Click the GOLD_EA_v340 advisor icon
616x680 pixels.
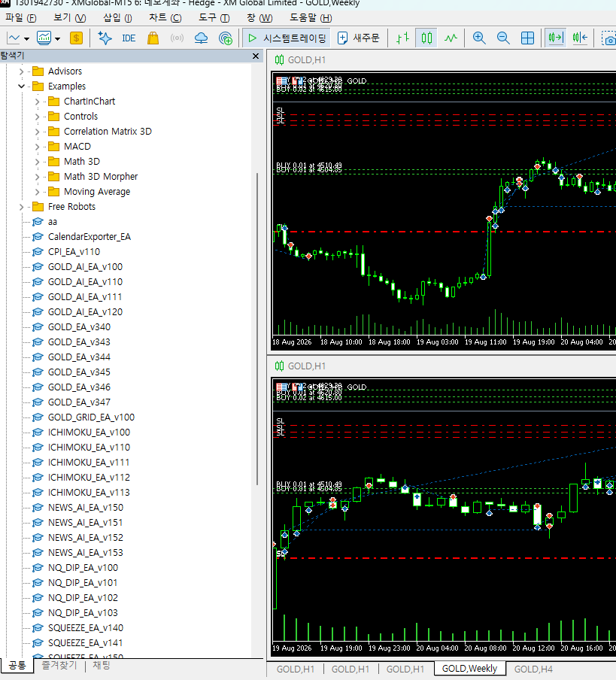(38, 327)
